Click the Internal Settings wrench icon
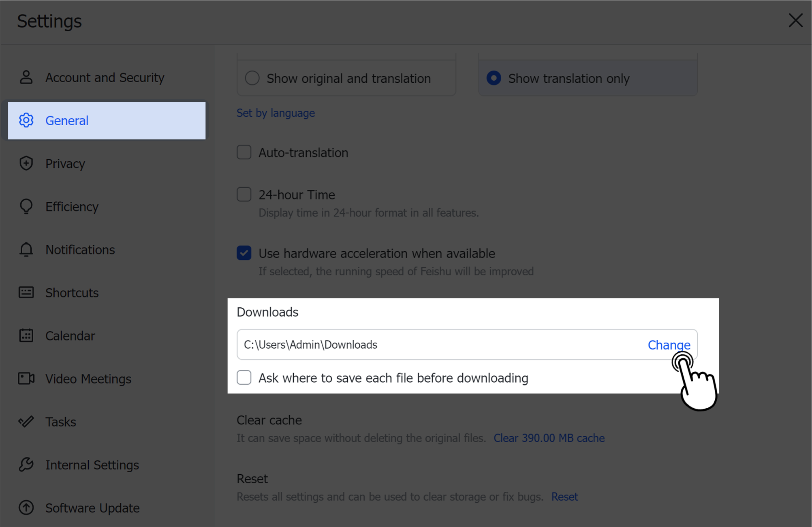This screenshot has width=812, height=527. pos(26,465)
